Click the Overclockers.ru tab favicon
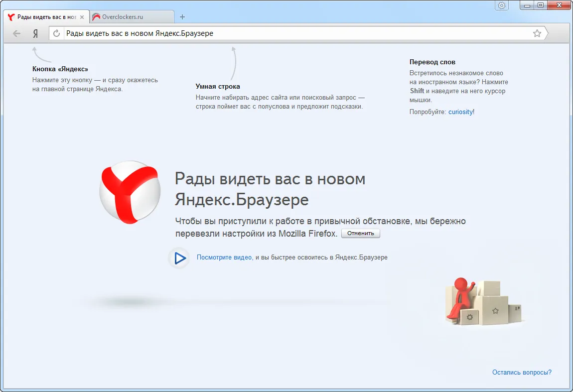Viewport: 573px width, 392px height. point(97,17)
